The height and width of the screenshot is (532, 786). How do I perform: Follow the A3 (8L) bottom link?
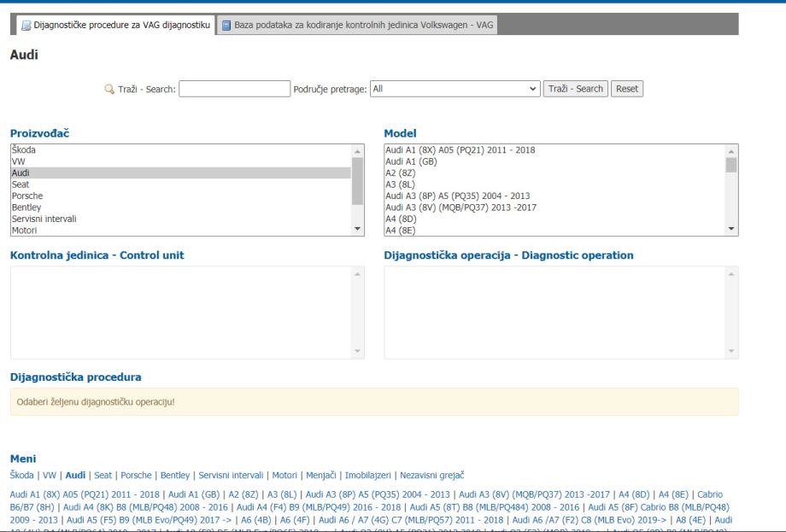(x=282, y=494)
